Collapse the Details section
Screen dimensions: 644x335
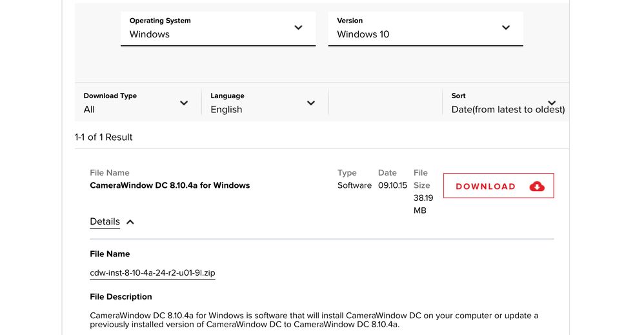(112, 222)
